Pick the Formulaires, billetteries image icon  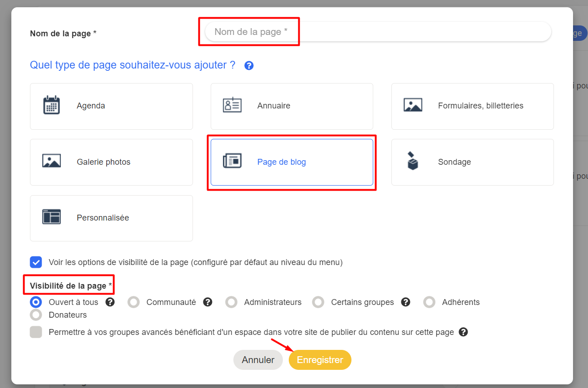click(413, 105)
